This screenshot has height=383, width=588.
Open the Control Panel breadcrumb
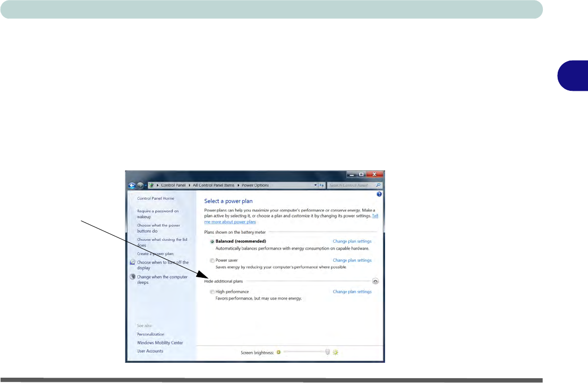click(x=173, y=185)
